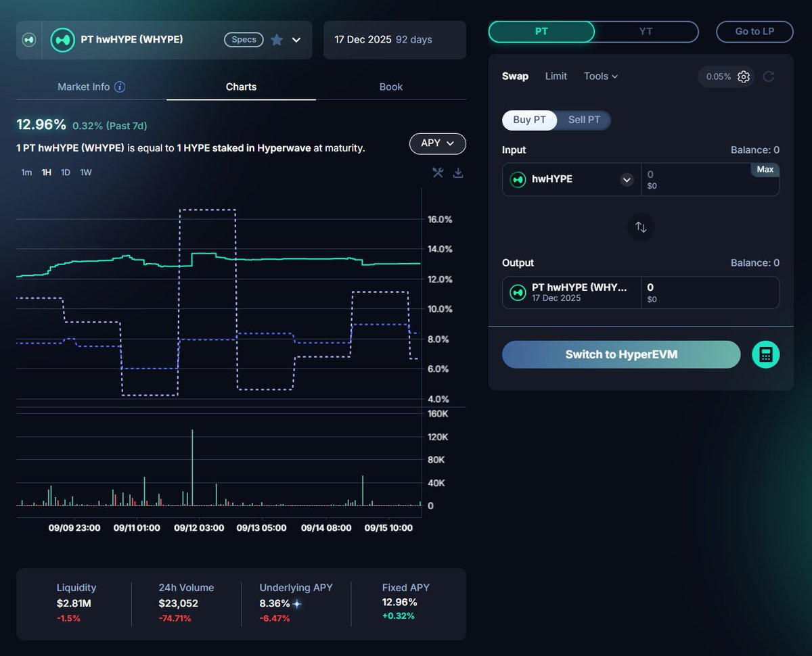
Task: Refresh the swap quote
Action: point(769,76)
